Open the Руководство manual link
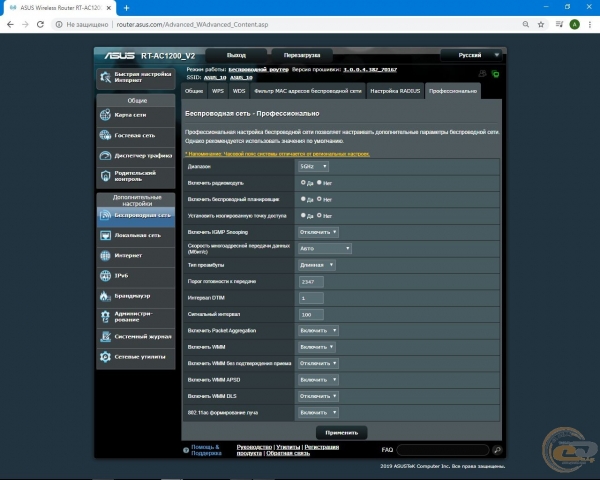Screen dimensions: 600x480 (254, 447)
